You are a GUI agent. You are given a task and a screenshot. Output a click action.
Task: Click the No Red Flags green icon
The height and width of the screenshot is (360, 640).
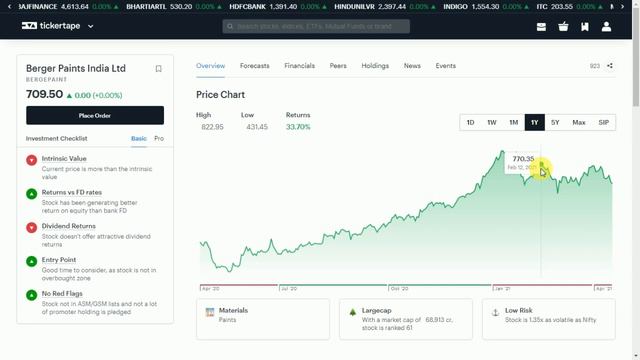31,295
